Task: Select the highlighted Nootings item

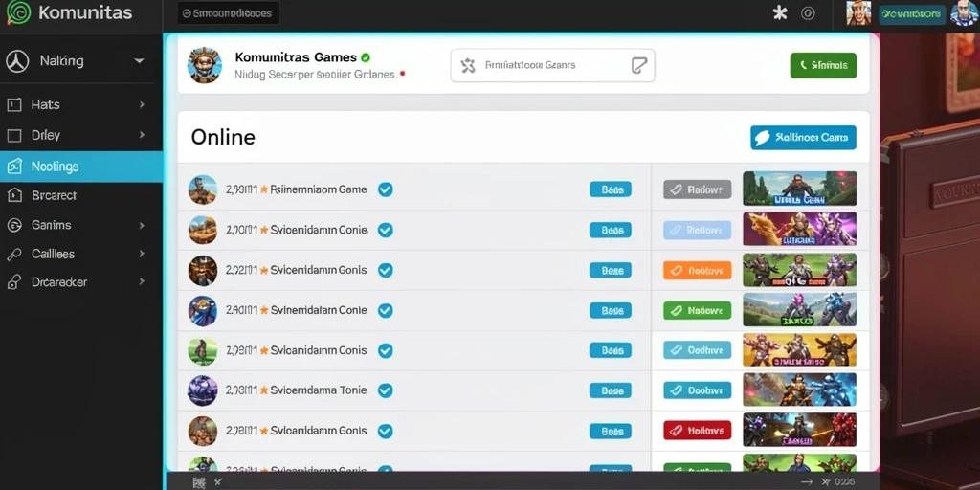Action: point(81,167)
